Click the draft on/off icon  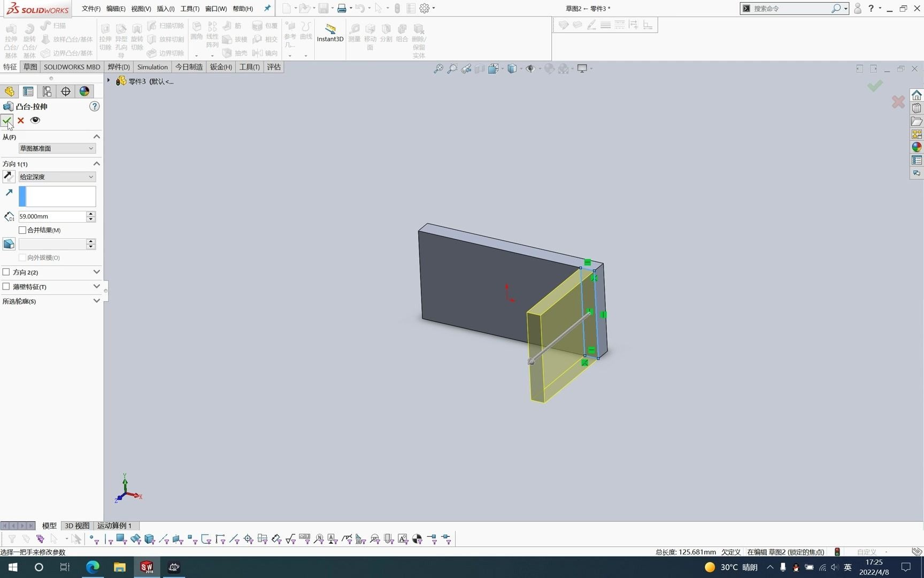pyautogui.click(x=9, y=244)
